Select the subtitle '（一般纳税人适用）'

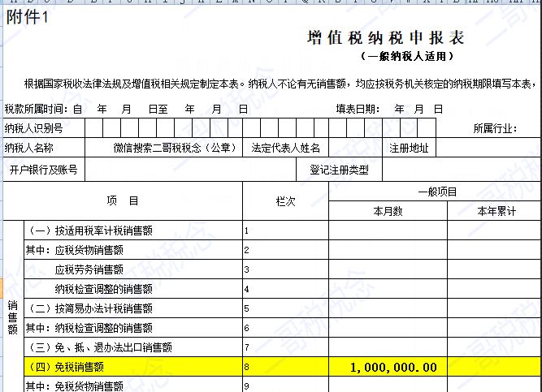(x=407, y=56)
